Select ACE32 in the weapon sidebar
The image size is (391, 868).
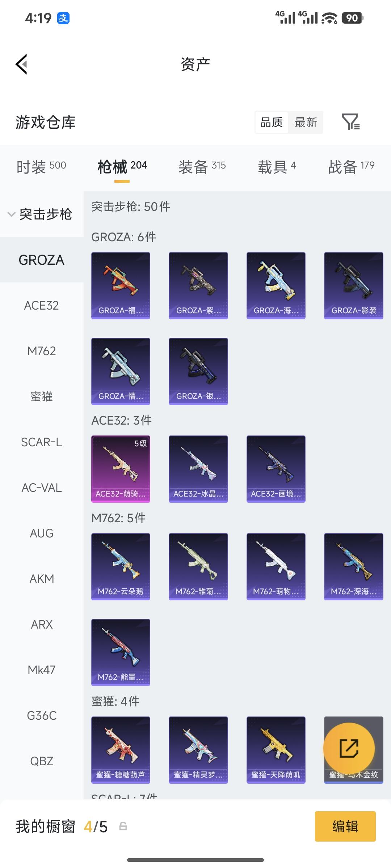pos(42,306)
